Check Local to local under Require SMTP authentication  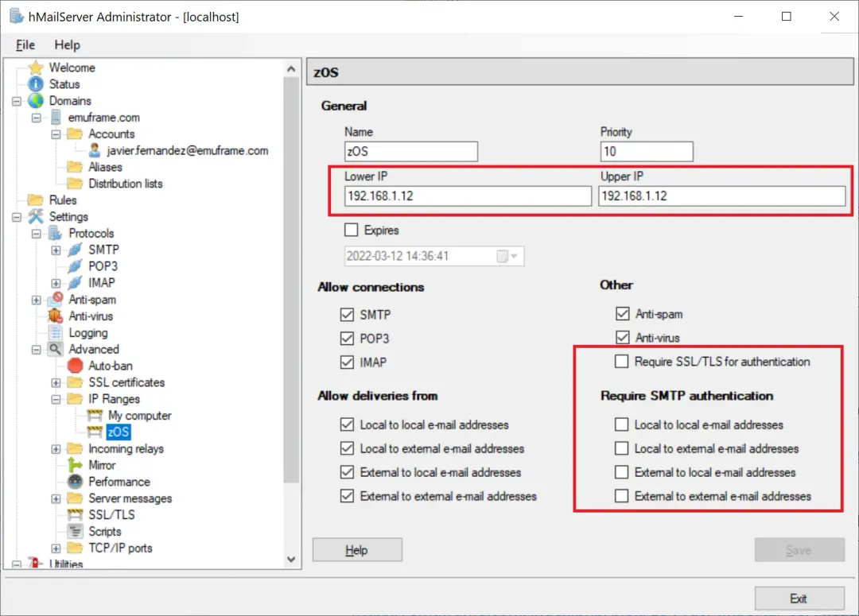point(621,424)
